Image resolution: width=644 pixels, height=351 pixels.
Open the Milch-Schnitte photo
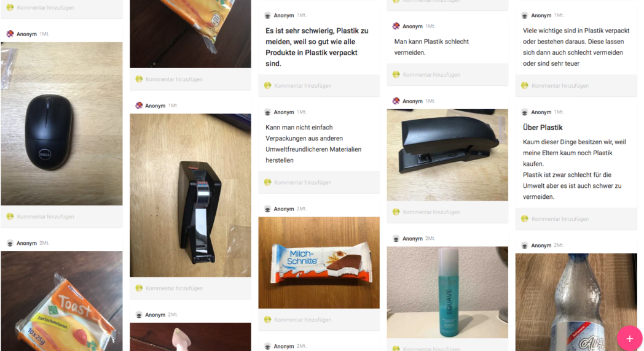319,263
